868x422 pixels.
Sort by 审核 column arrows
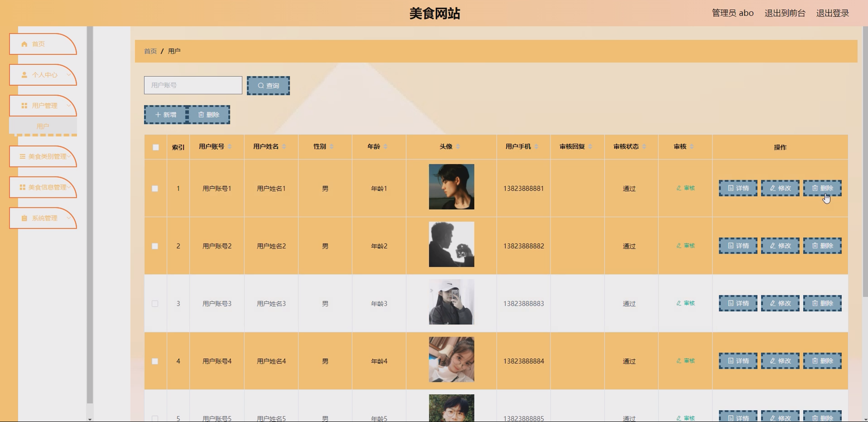tap(692, 147)
